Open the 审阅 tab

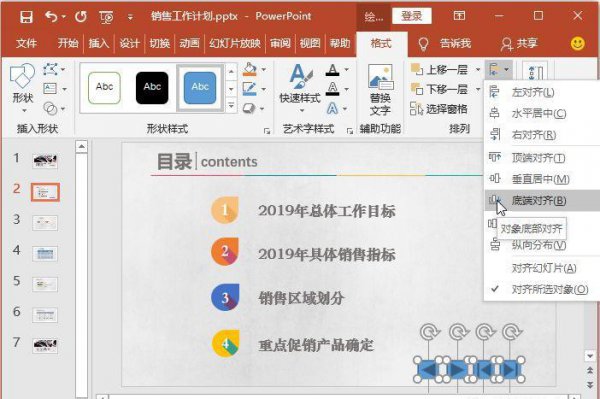[280, 43]
